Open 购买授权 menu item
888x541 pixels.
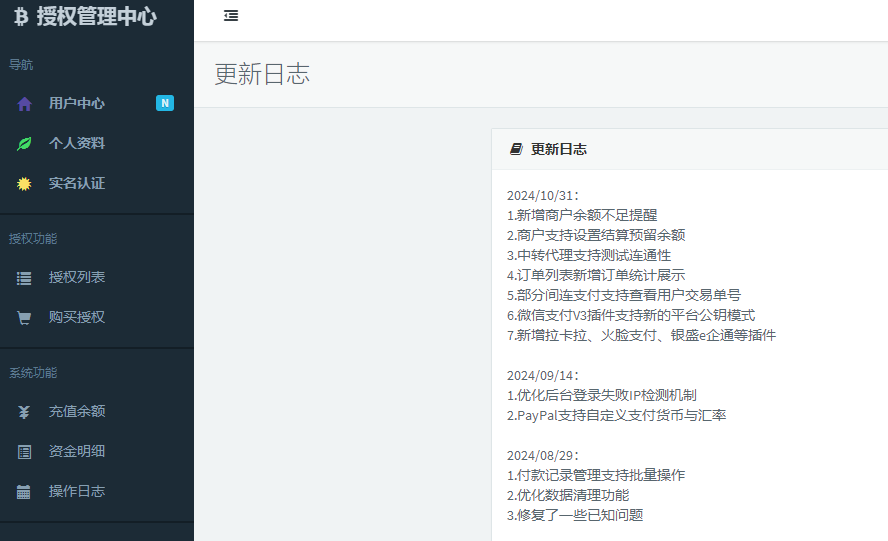click(76, 317)
